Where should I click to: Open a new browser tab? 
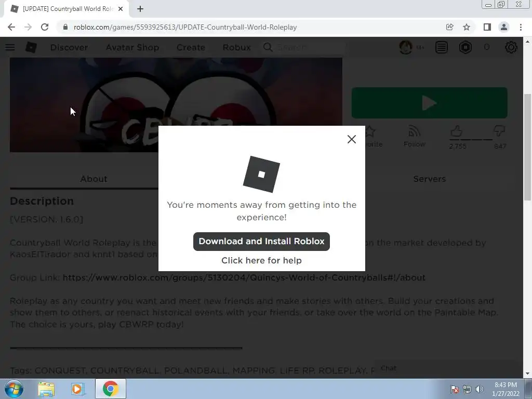(140, 9)
